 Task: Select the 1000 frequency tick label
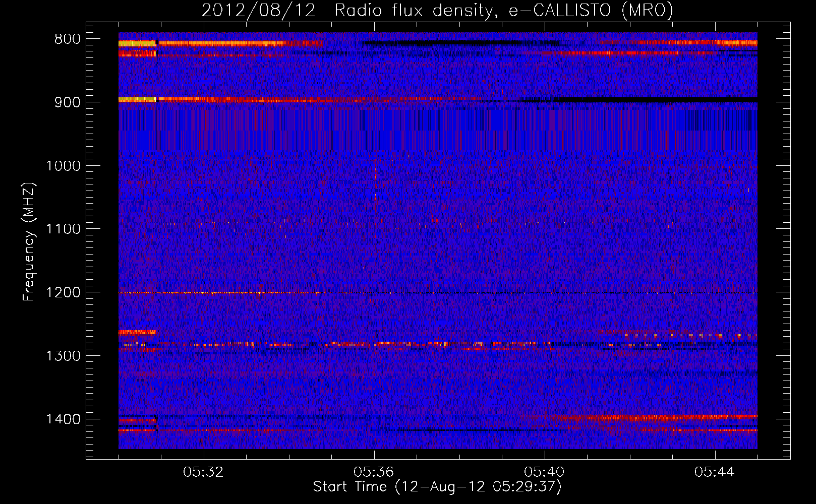(63, 166)
